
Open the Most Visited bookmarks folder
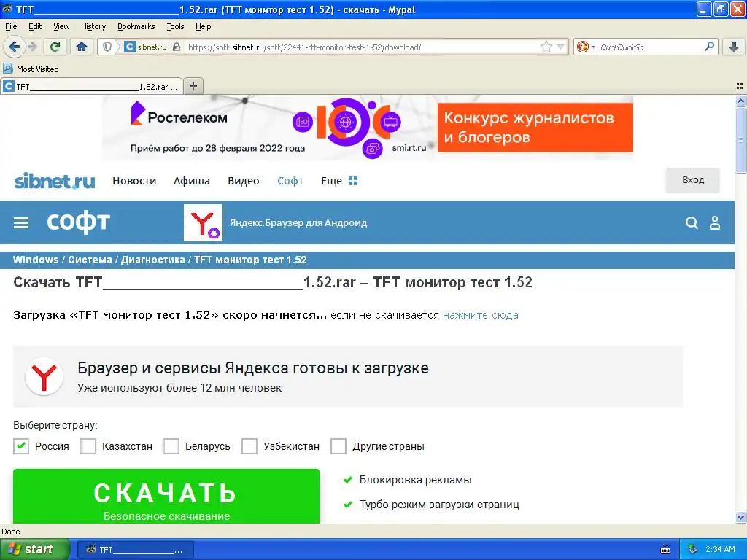[x=31, y=69]
